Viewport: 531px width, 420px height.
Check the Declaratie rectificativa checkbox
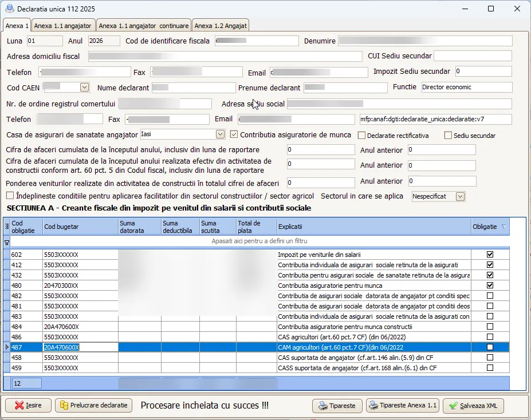coord(361,135)
